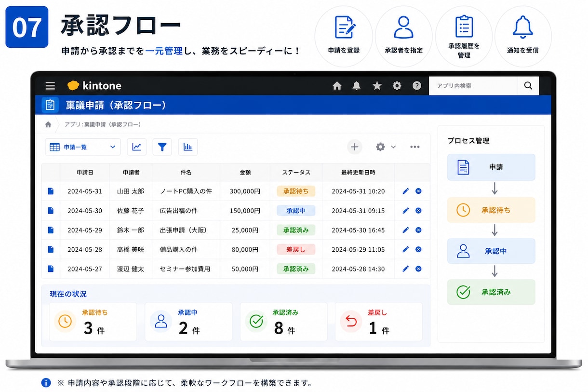Open the more options ellipsis menu
Viewport: 588px width, 392px height.
[415, 147]
